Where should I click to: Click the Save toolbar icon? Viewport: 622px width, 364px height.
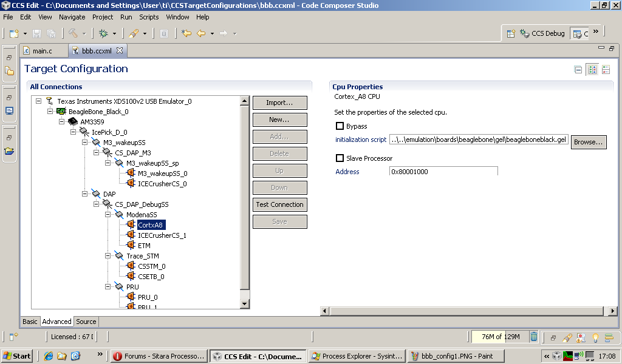pos(37,33)
